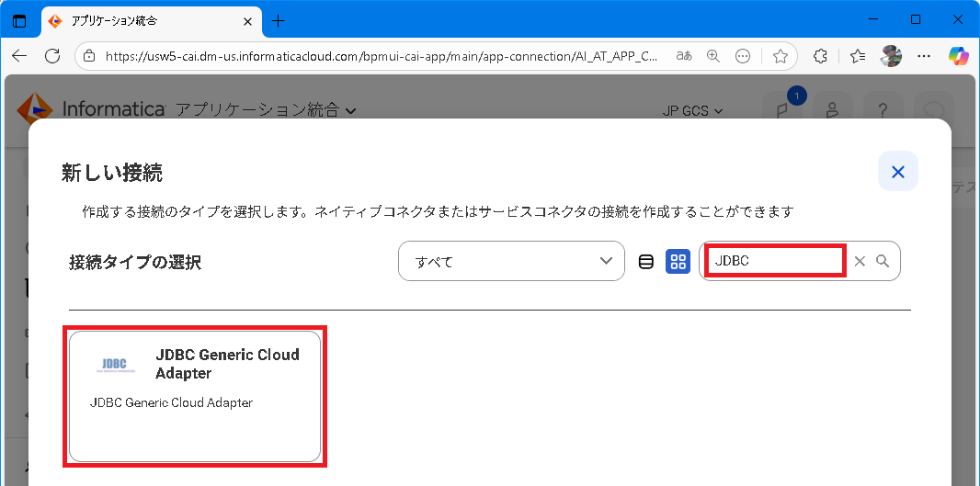
Task: Click the search magnifier icon
Action: (x=882, y=261)
